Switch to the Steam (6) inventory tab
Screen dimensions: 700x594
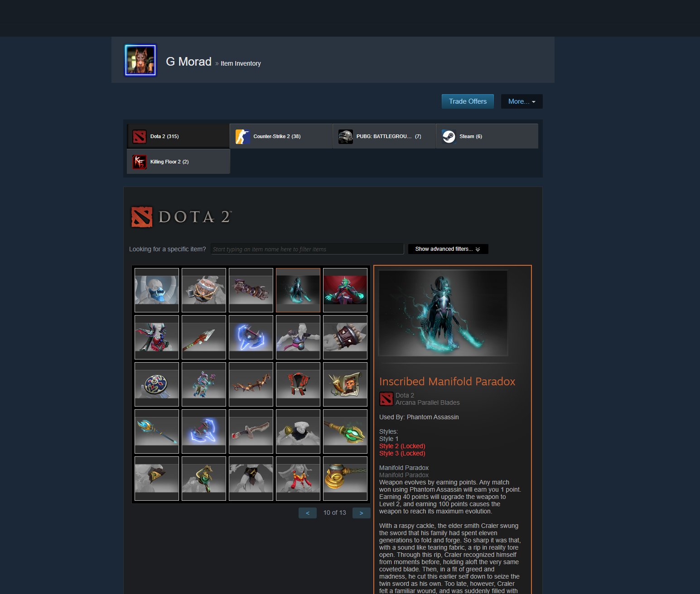pyautogui.click(x=487, y=136)
